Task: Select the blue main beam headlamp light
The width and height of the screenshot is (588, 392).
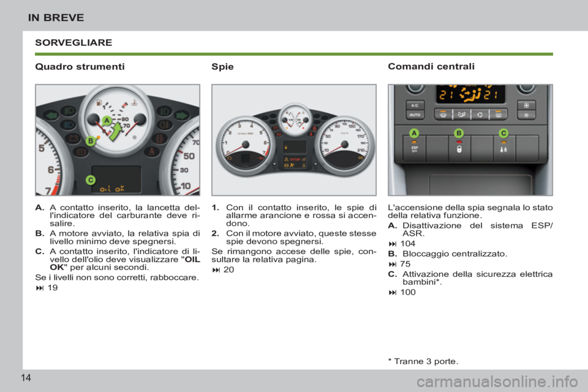Action: pyautogui.click(x=68, y=124)
